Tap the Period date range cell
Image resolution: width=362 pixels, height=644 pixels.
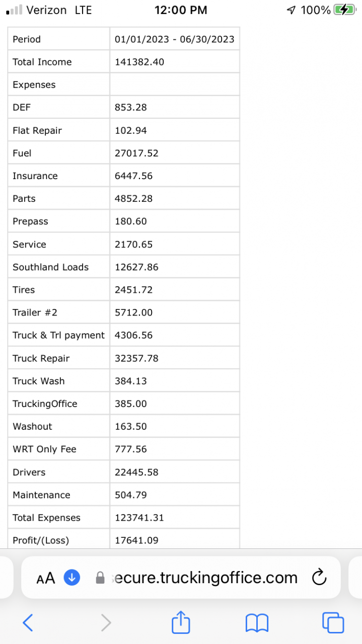click(174, 39)
